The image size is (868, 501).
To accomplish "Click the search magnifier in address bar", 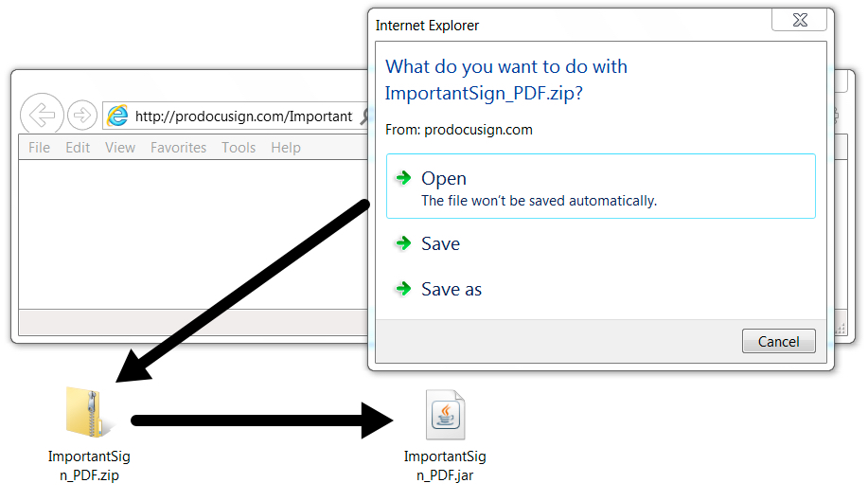I will [364, 116].
